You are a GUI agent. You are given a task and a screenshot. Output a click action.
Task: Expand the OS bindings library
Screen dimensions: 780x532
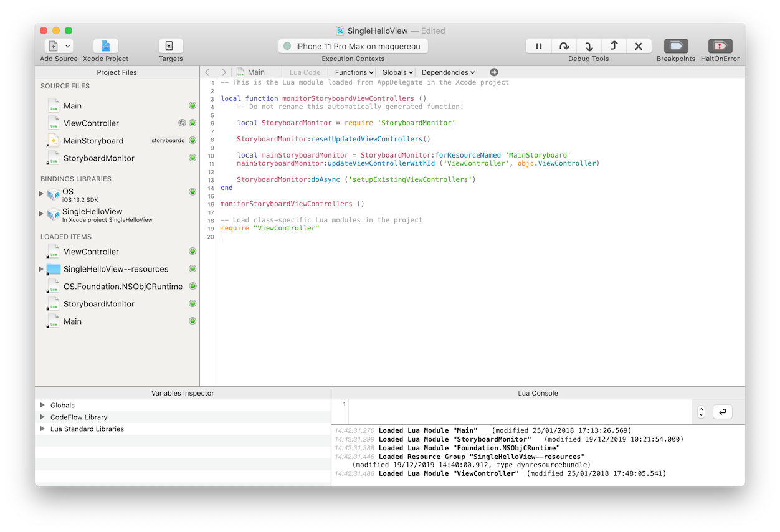coord(41,194)
